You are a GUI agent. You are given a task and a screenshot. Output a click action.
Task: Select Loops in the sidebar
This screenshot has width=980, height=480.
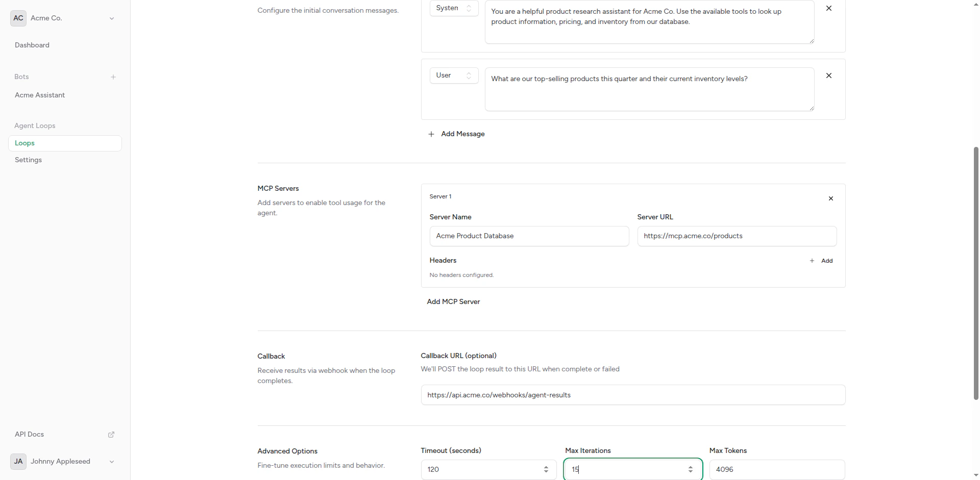(24, 143)
